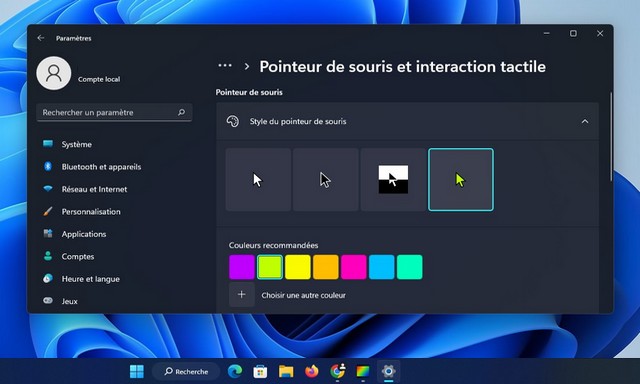The width and height of the screenshot is (640, 384).
Task: Click the Heure et langue globe icon
Action: pos(48,278)
